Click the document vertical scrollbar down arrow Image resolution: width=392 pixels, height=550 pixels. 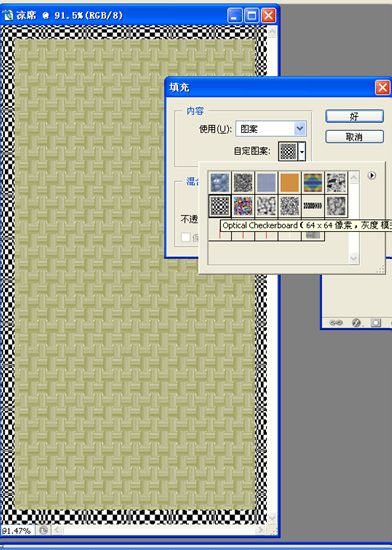click(x=272, y=517)
